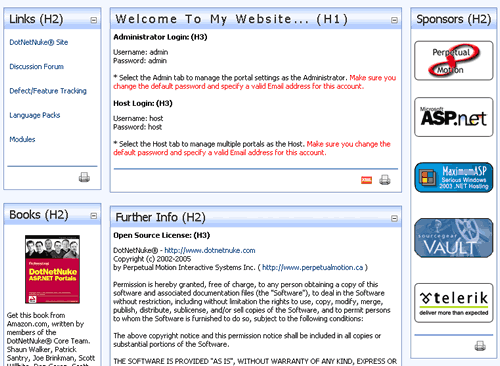Print the Links module content

[x=84, y=177]
